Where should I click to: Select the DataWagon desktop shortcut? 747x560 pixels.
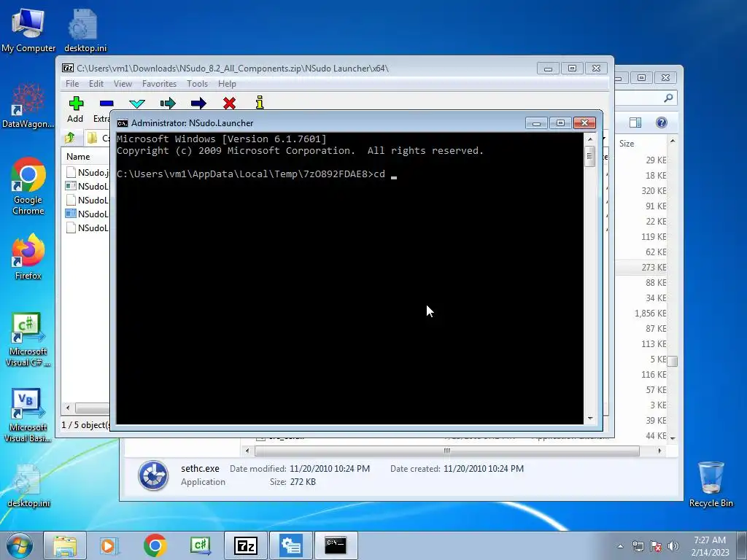click(28, 106)
